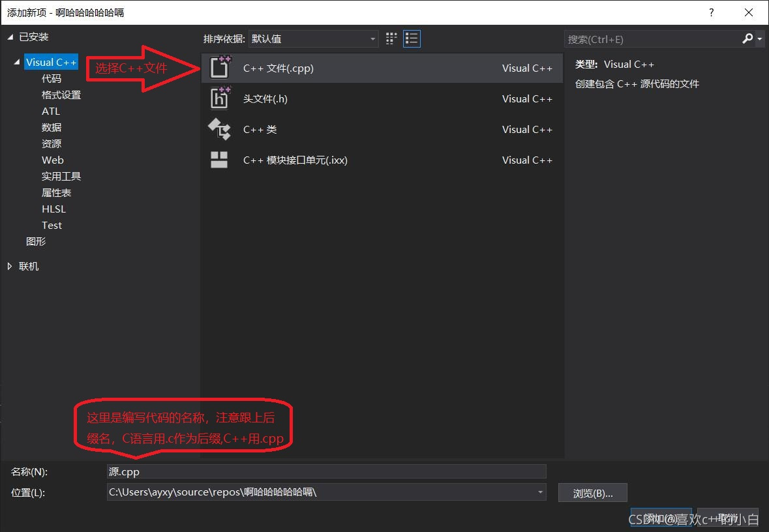Click the 搜索(Ctrl+E) search box

652,38
